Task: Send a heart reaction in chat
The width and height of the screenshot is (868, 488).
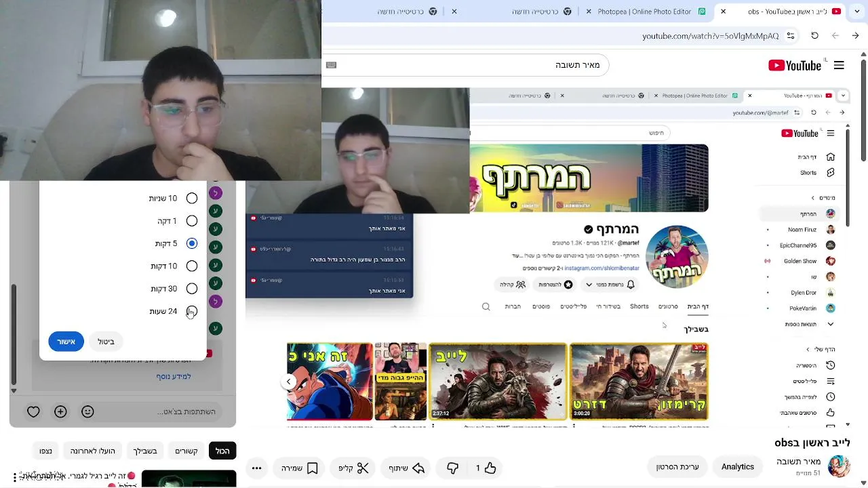Action: click(x=33, y=411)
